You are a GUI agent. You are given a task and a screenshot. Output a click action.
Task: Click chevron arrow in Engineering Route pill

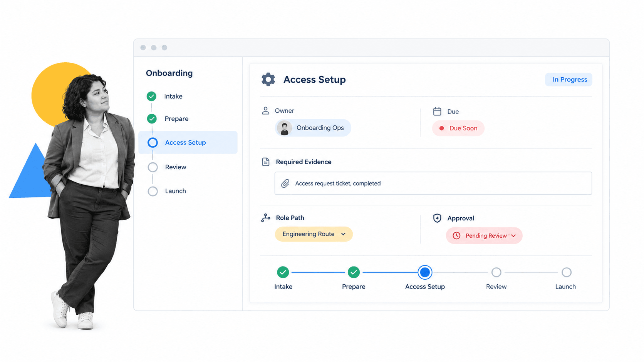(x=343, y=234)
